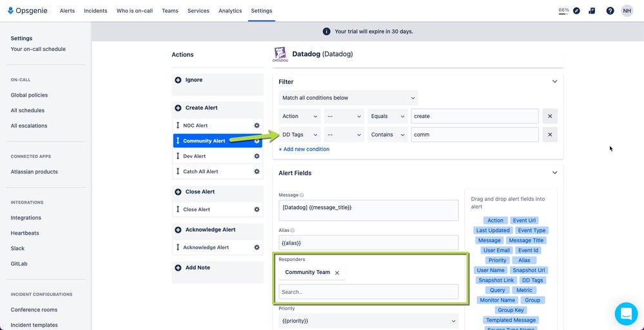This screenshot has width=644, height=330.
Task: Click the Datadog integration logo
Action: (x=280, y=54)
